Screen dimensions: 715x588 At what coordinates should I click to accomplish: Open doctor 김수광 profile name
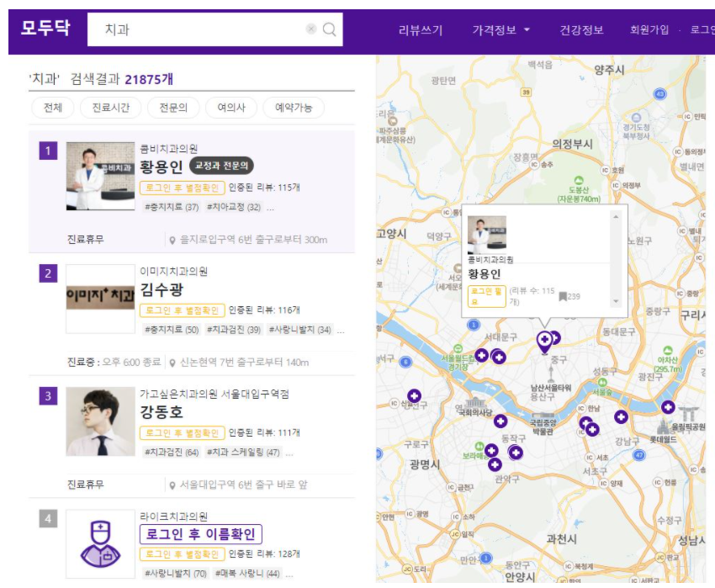tap(162, 289)
